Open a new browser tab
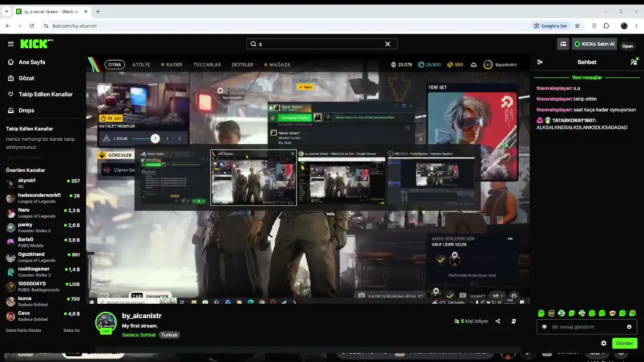The image size is (644, 362). coord(98,11)
